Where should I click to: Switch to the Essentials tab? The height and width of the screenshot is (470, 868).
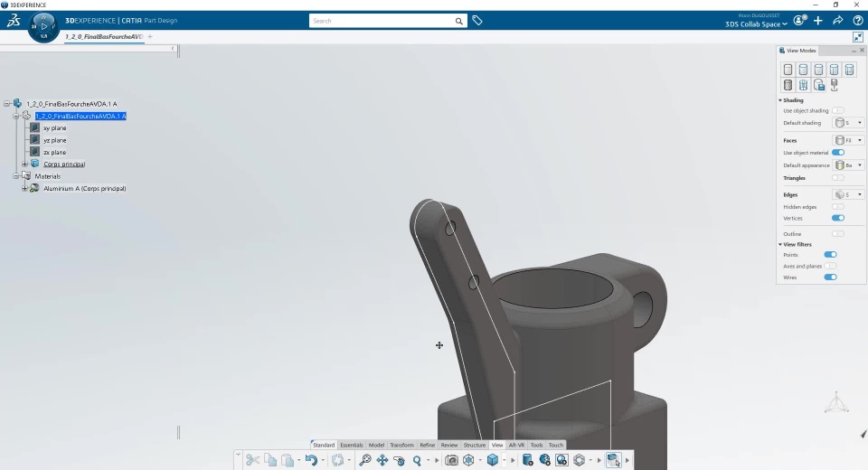pos(352,445)
